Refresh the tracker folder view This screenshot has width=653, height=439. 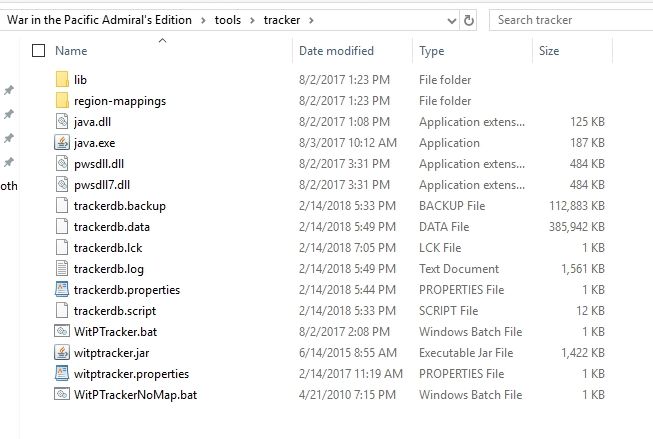(469, 20)
